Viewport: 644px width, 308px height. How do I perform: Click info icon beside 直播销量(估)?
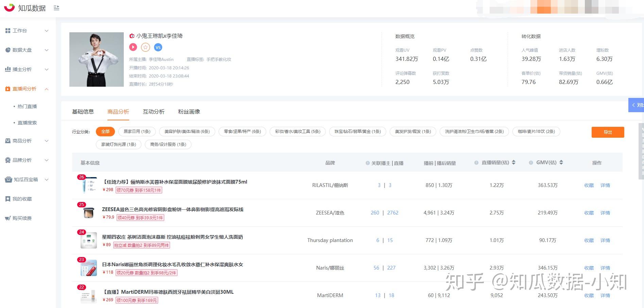coord(476,163)
